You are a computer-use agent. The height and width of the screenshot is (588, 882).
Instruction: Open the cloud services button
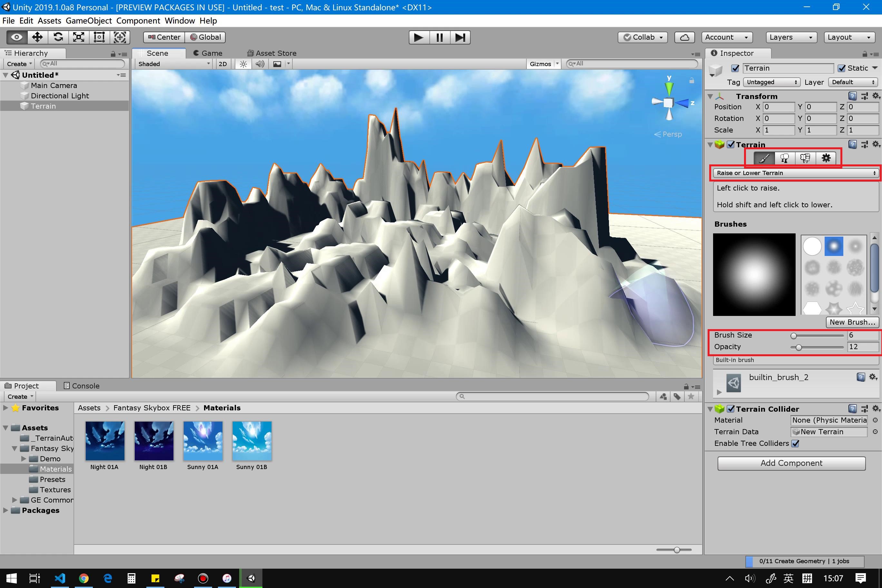(x=684, y=37)
